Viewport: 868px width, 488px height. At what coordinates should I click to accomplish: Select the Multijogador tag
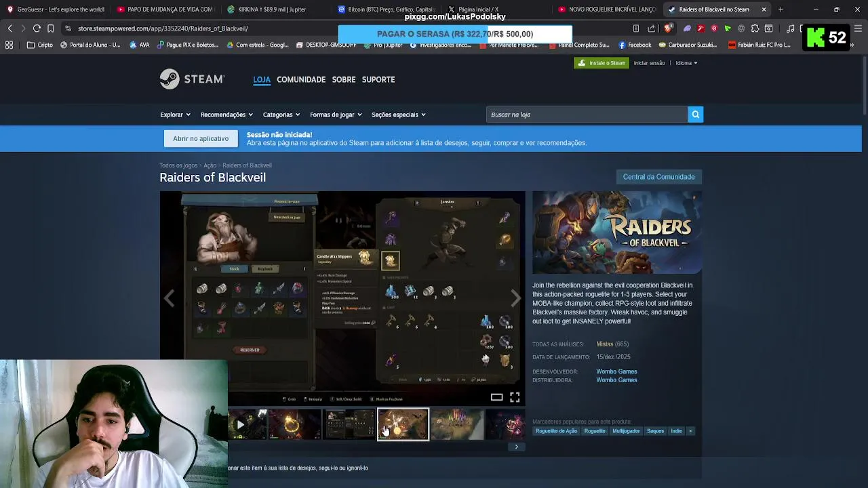pos(626,431)
